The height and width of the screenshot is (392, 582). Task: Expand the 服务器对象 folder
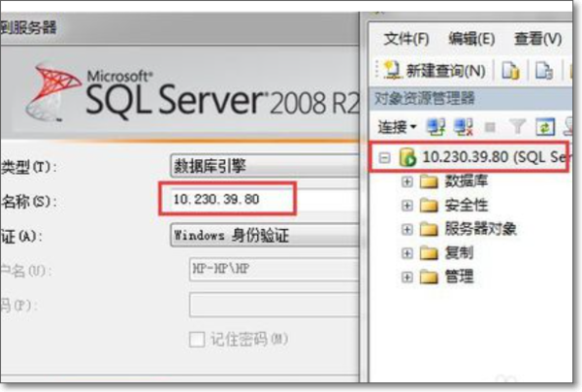(406, 229)
